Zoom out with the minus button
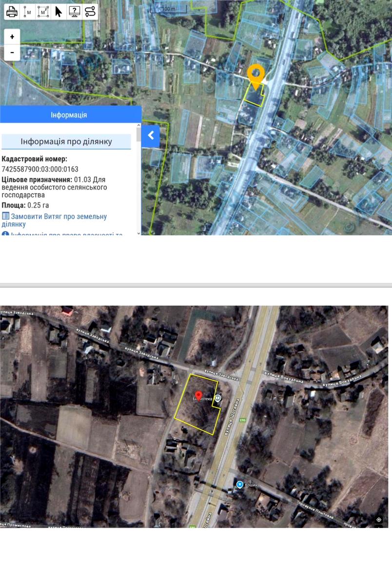Image resolution: width=392 pixels, height=585 pixels. point(12,52)
